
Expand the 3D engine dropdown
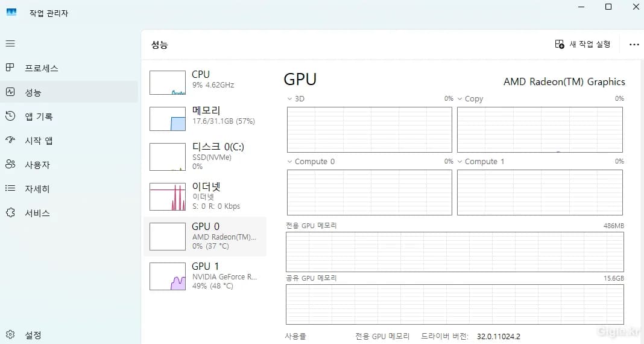point(289,98)
